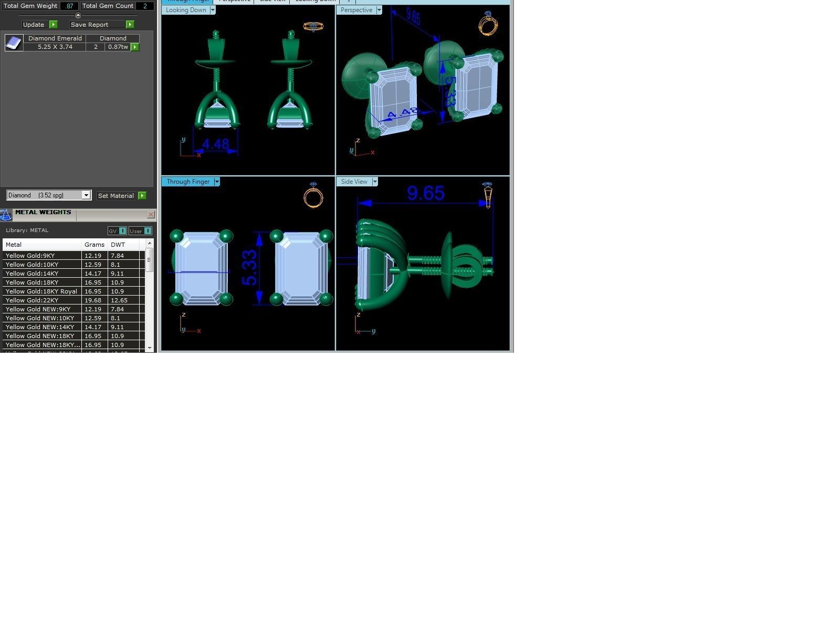840x630 pixels.
Task: Select the Yellow Gold NEW:18KY row
Action: (x=73, y=336)
